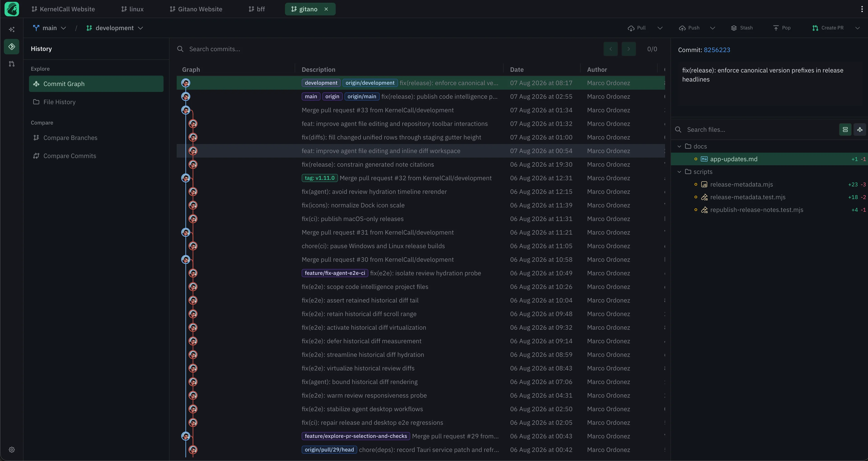Switch to linux repository tab
This screenshot has height=461, width=868.
(x=133, y=9)
